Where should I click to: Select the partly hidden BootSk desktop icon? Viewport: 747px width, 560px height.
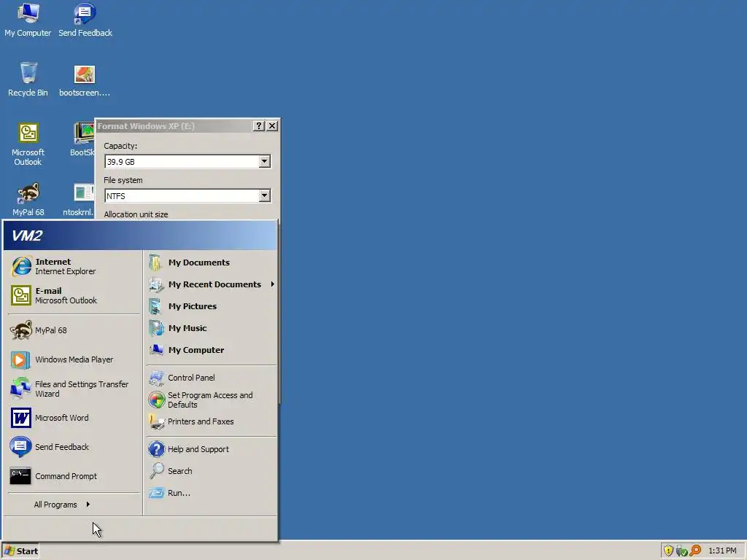tap(84, 139)
